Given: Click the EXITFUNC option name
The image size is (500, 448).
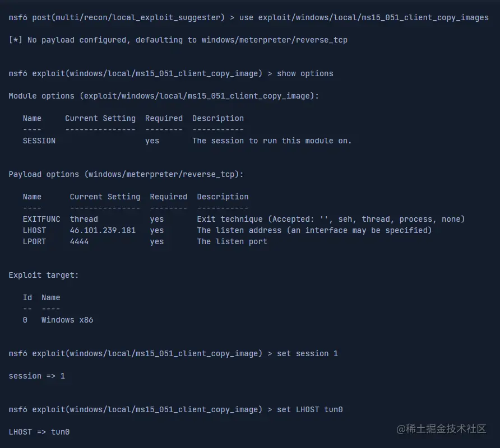Looking at the screenshot, I should pyautogui.click(x=41, y=219).
